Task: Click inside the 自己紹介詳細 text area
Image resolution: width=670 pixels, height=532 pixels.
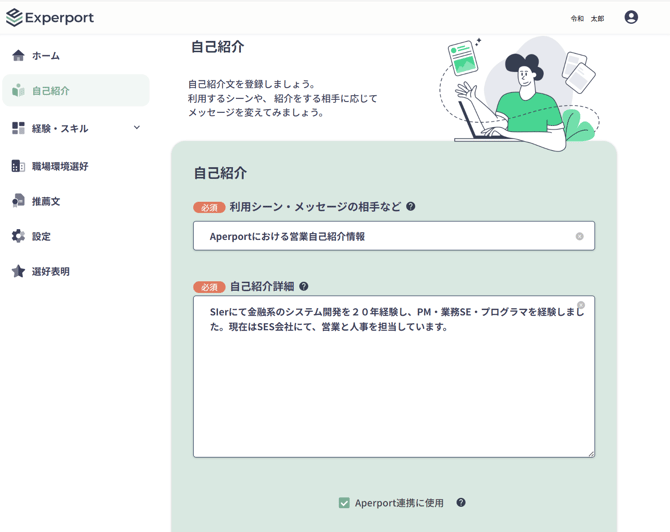Action: pos(394,376)
